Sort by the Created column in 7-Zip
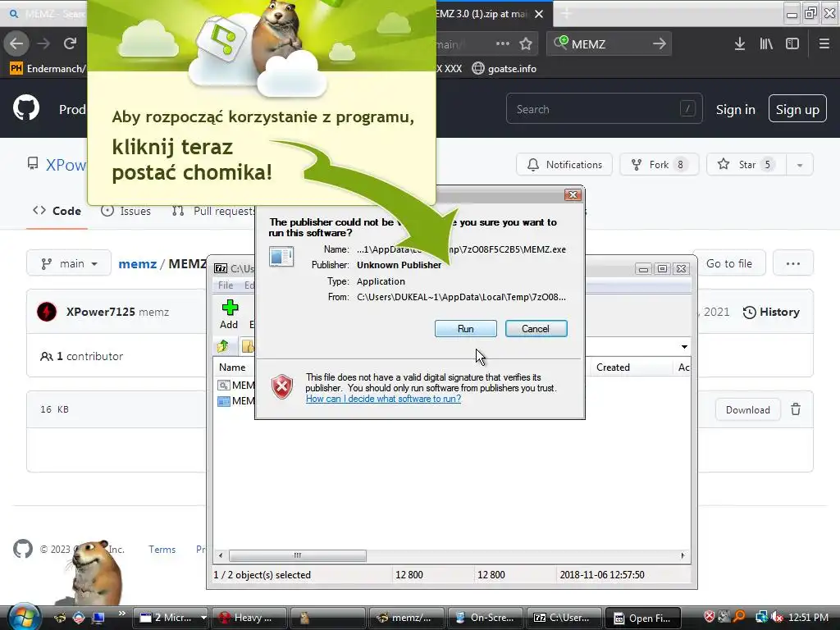 [x=631, y=367]
